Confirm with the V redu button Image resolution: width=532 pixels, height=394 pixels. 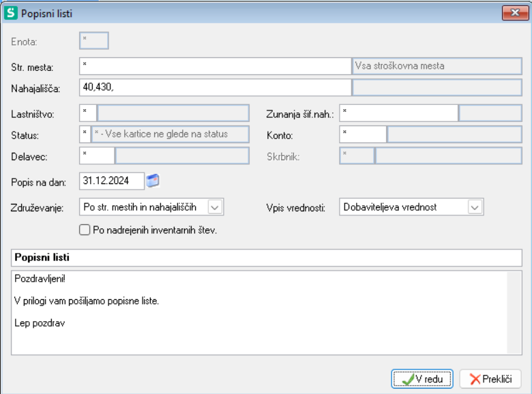click(x=422, y=379)
